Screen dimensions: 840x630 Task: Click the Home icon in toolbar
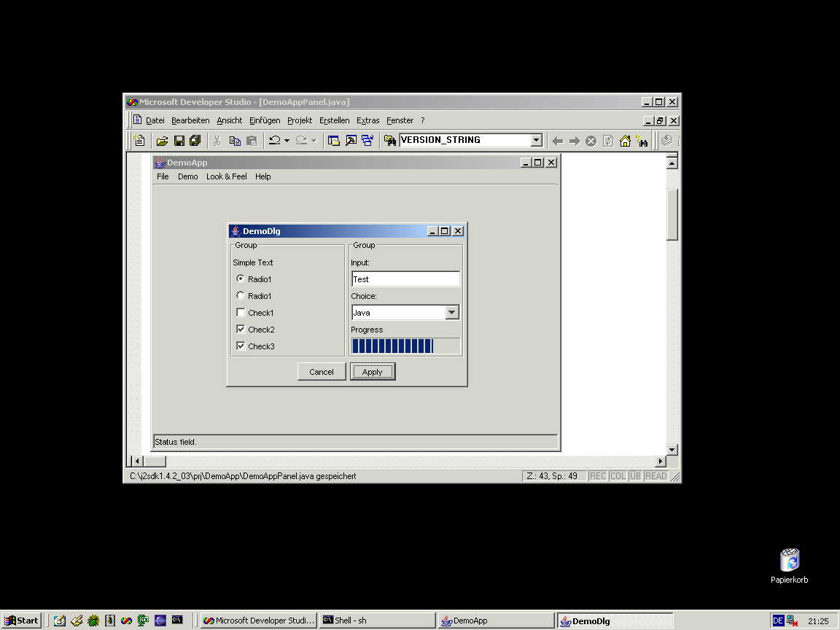[x=625, y=141]
